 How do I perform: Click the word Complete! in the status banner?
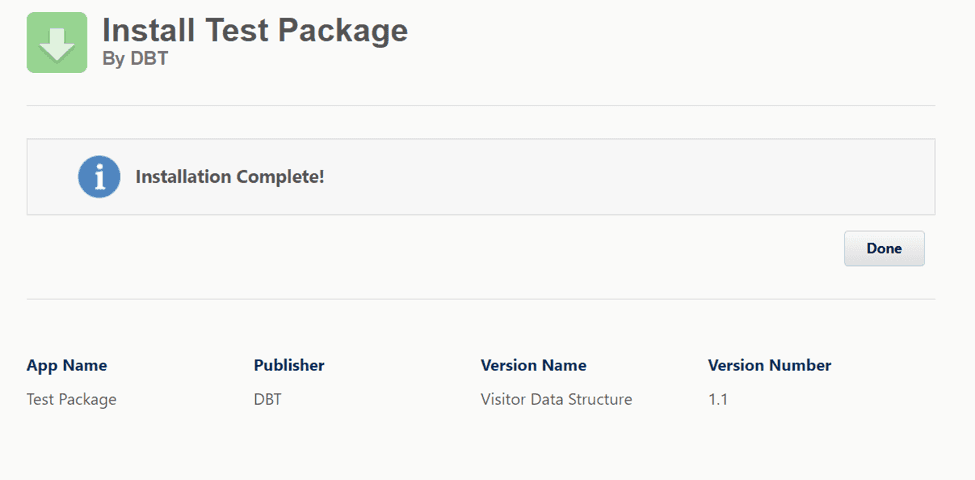[x=280, y=177]
